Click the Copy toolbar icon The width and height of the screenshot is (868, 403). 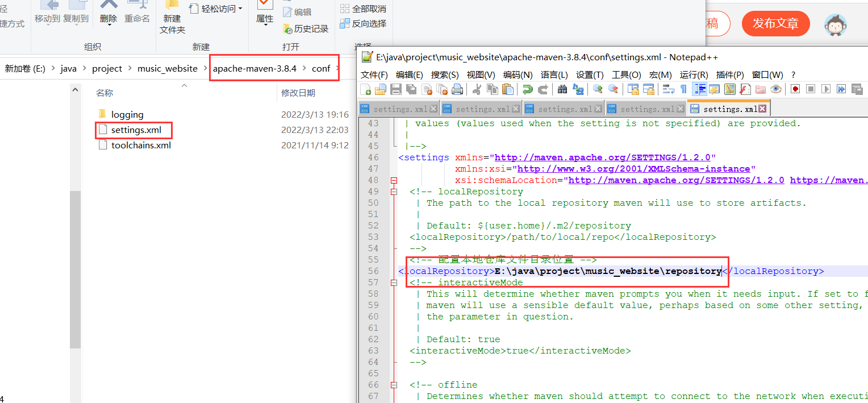tap(493, 89)
